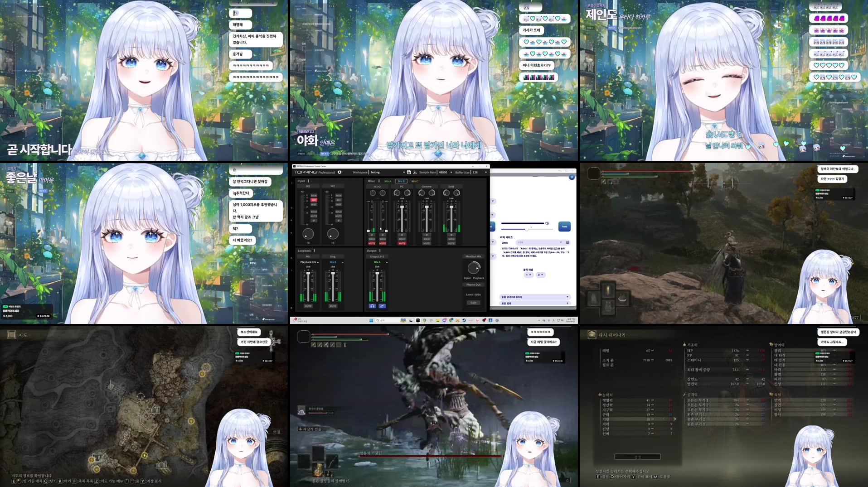Viewport: 868px width, 487px height.
Task: Click the Link label on Chrome channel
Action: click(x=427, y=198)
